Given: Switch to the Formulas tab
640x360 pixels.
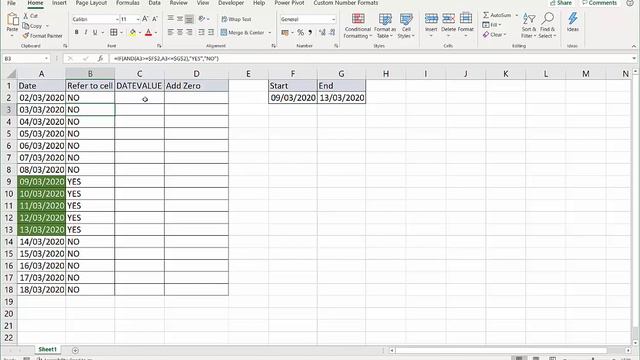Looking at the screenshot, I should tap(128, 3).
